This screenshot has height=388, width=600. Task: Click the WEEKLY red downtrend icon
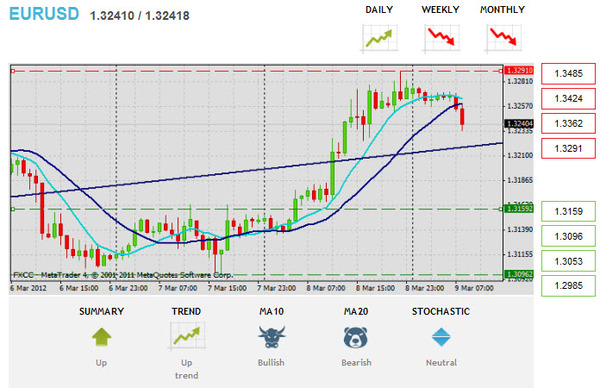coord(441,38)
